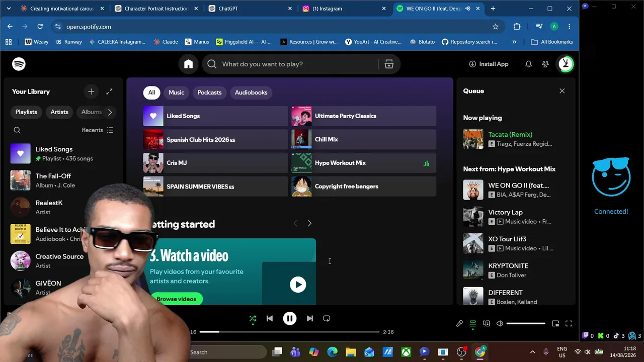Open Microsoft Edge from the taskbar

pos(332,352)
